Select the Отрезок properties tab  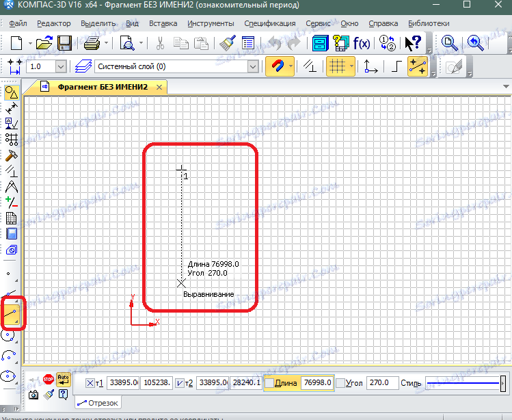pos(98,403)
